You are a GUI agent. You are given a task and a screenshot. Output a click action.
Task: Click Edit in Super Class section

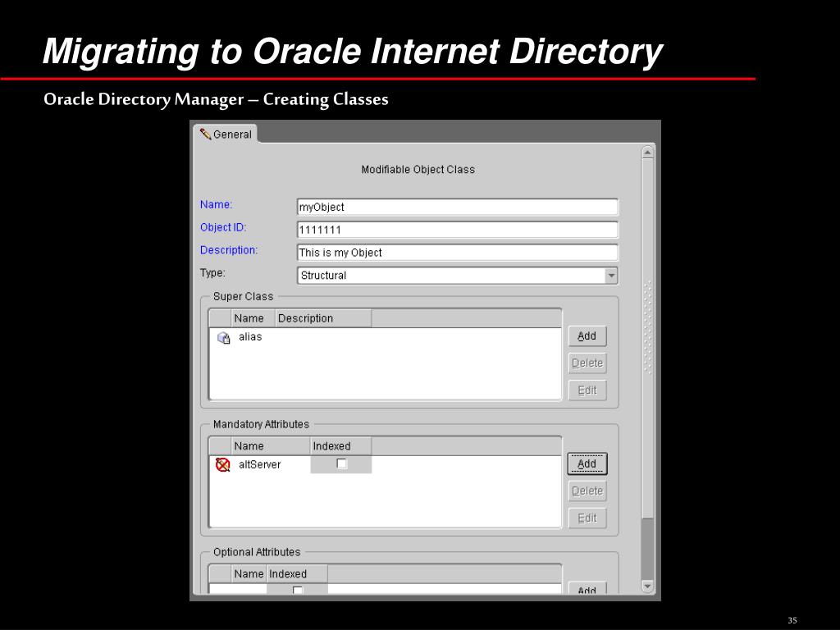point(587,390)
